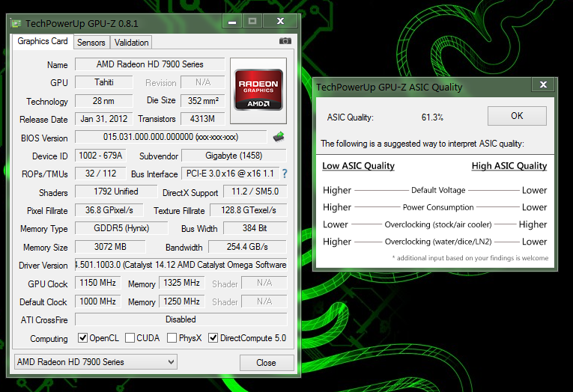This screenshot has width=573, height=392.
Task: Click the Revision field showing N/A
Action: click(203, 82)
